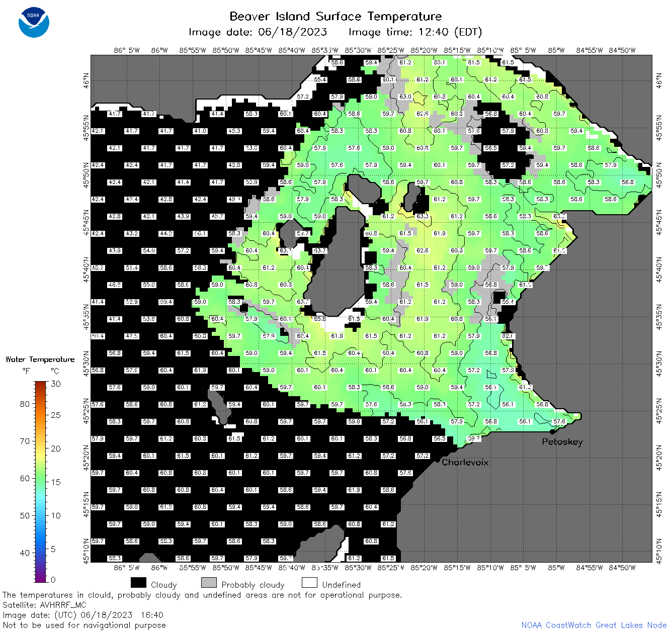Click the white Undefined legend swatch
672x633 pixels.
click(x=309, y=583)
